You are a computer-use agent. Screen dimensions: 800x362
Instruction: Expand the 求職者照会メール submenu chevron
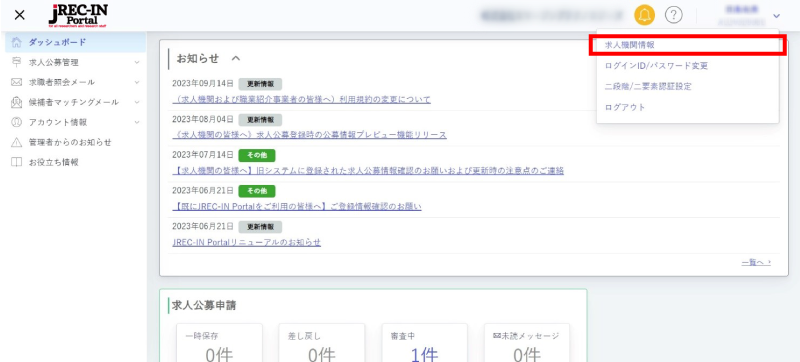[137, 82]
